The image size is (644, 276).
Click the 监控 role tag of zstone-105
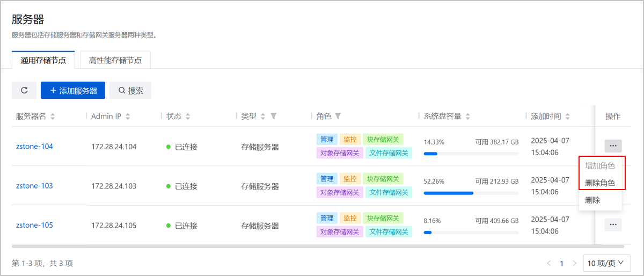(x=350, y=218)
